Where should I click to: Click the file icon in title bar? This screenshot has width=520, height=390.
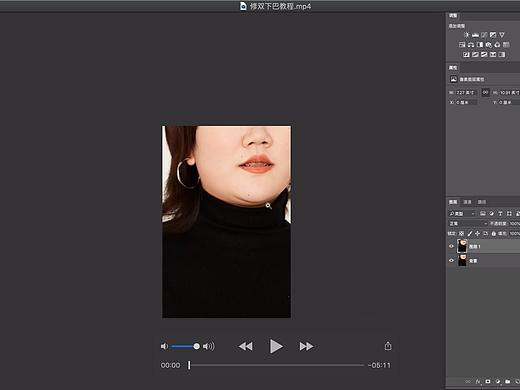click(x=243, y=6)
